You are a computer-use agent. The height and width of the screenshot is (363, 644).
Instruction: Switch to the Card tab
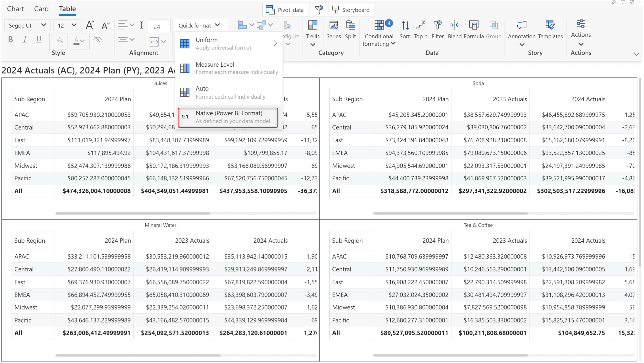coord(41,9)
